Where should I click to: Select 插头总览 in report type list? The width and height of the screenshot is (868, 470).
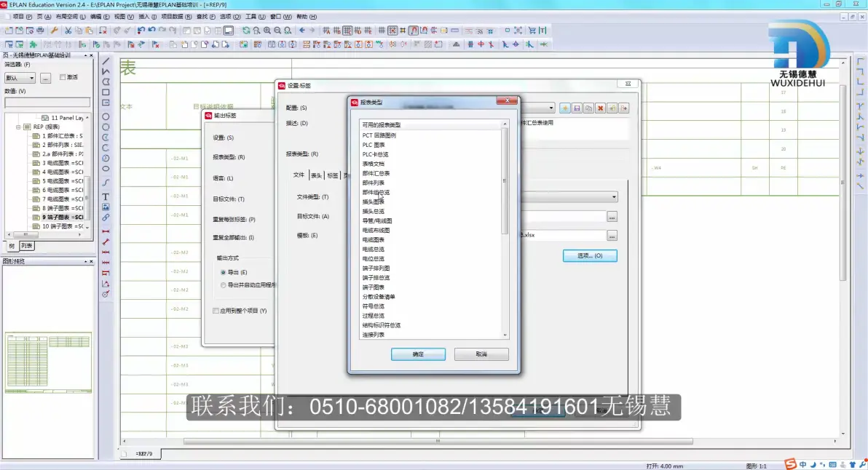coord(373,211)
